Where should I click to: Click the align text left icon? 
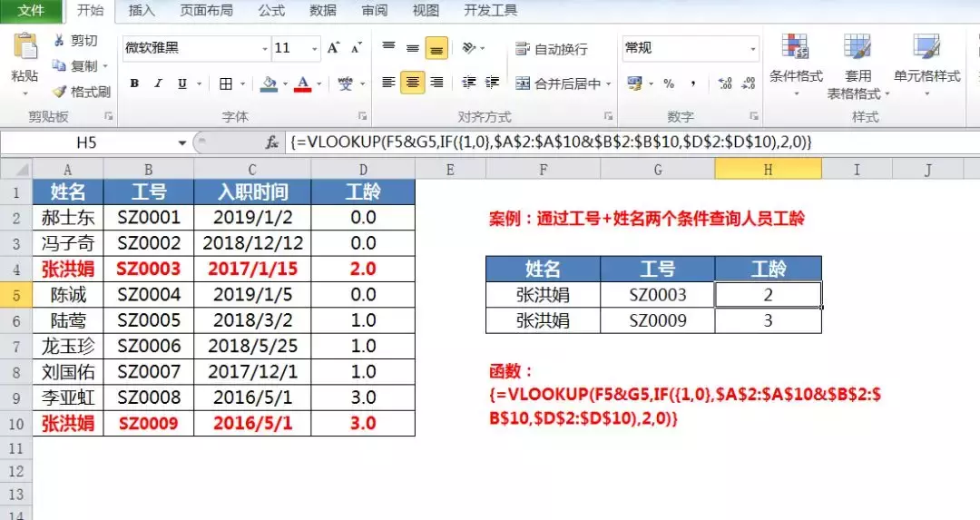pyautogui.click(x=388, y=83)
